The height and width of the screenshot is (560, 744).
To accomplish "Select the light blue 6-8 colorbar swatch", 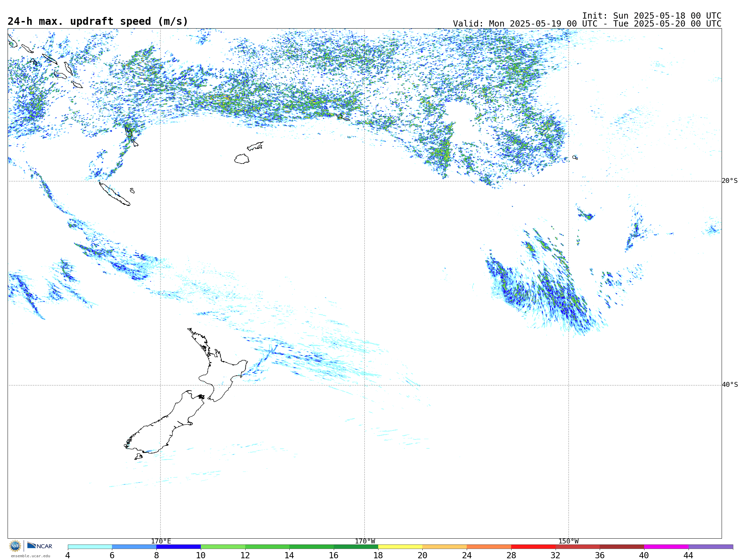I will click(134, 547).
